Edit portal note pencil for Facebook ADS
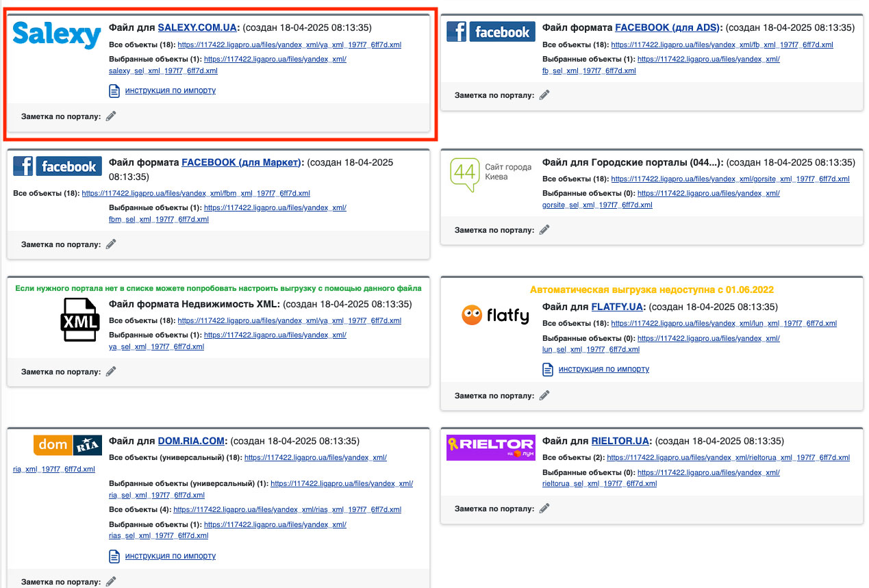 click(544, 95)
